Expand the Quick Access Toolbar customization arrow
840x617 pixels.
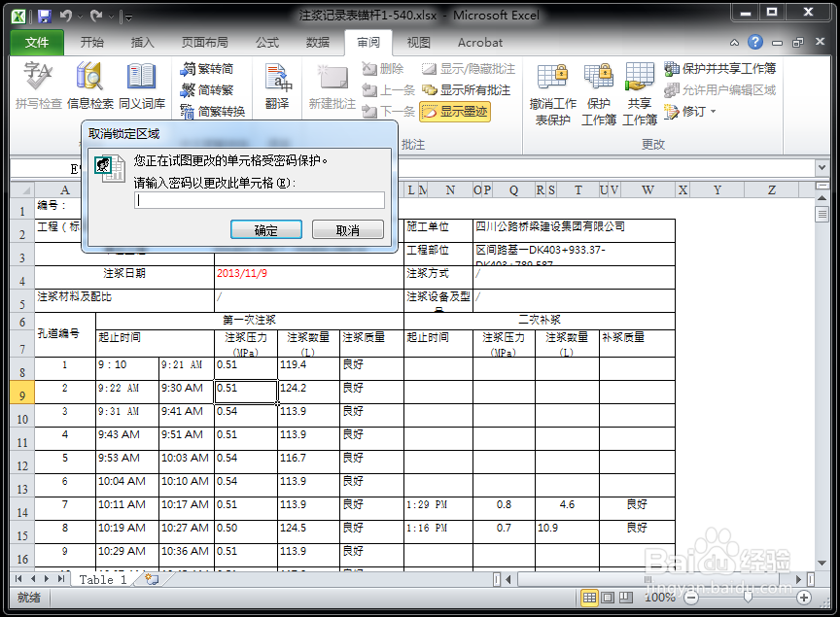click(x=127, y=17)
